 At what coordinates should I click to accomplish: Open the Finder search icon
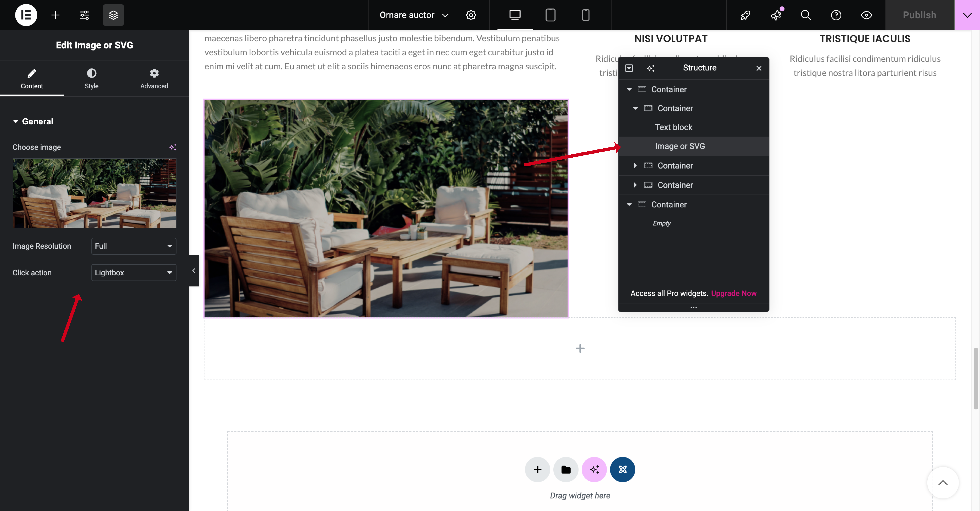coord(806,15)
